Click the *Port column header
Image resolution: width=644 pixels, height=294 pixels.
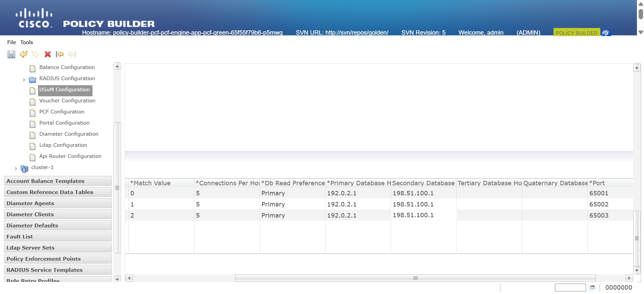point(610,183)
